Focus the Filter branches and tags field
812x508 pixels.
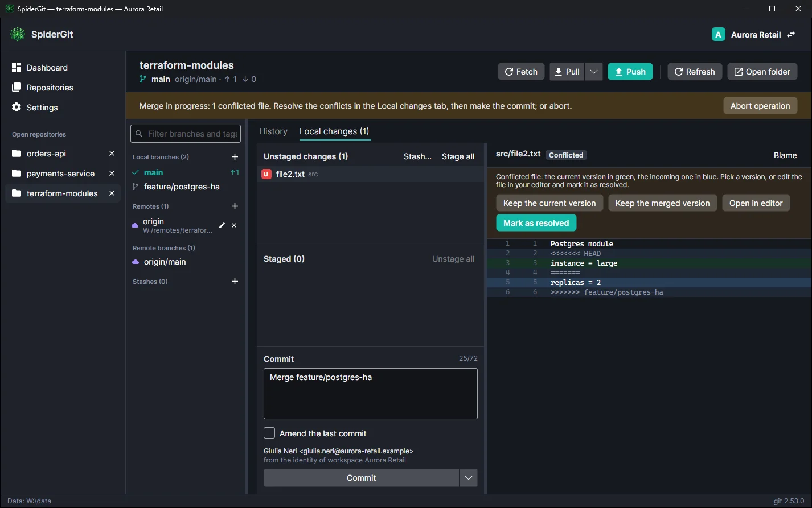[x=186, y=134]
